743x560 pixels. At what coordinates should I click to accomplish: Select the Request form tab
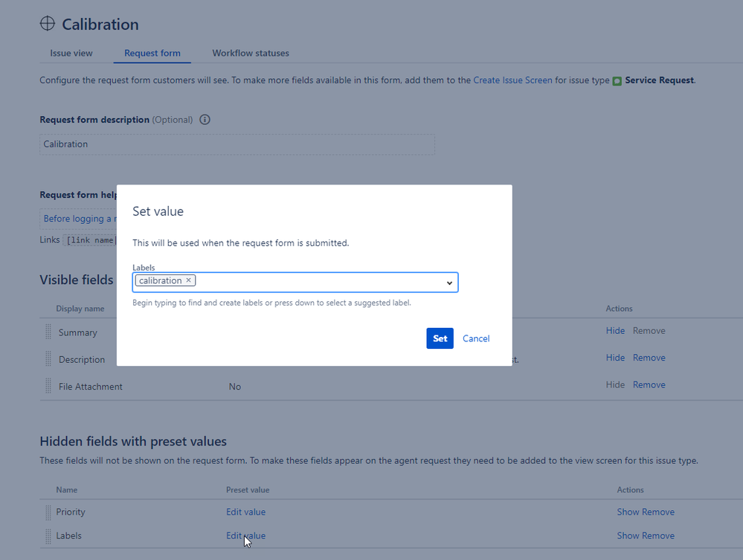(x=152, y=53)
